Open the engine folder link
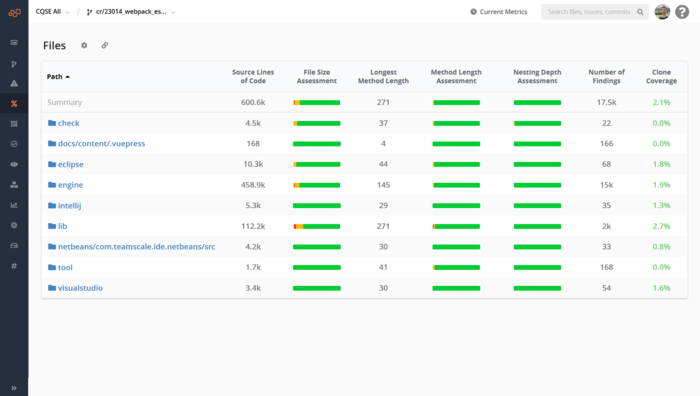Image resolution: width=700 pixels, height=396 pixels. (71, 185)
